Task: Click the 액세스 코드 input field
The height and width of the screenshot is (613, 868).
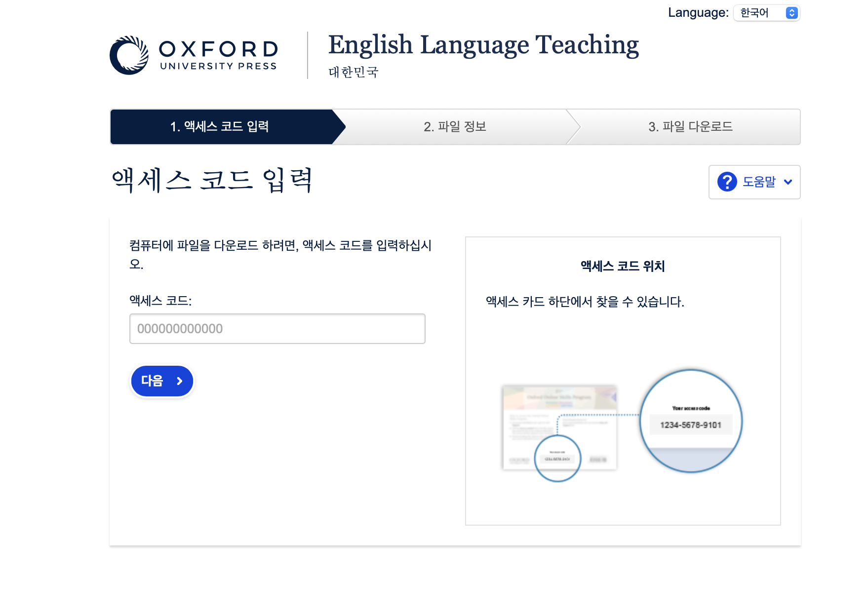Action: 277,328
